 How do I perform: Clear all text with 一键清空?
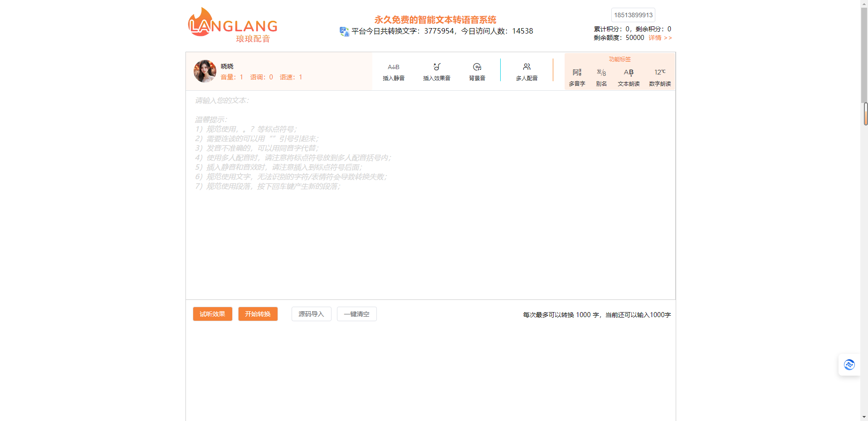coord(356,314)
